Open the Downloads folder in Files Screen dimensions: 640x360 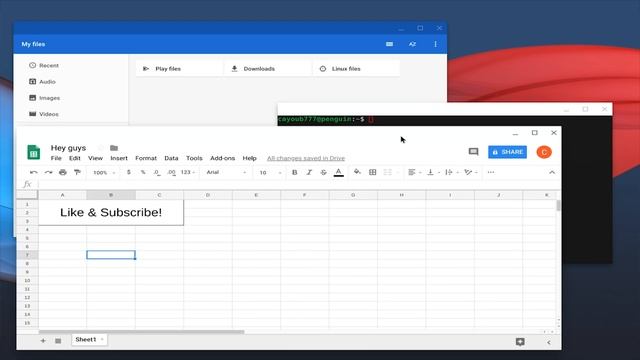point(268,69)
